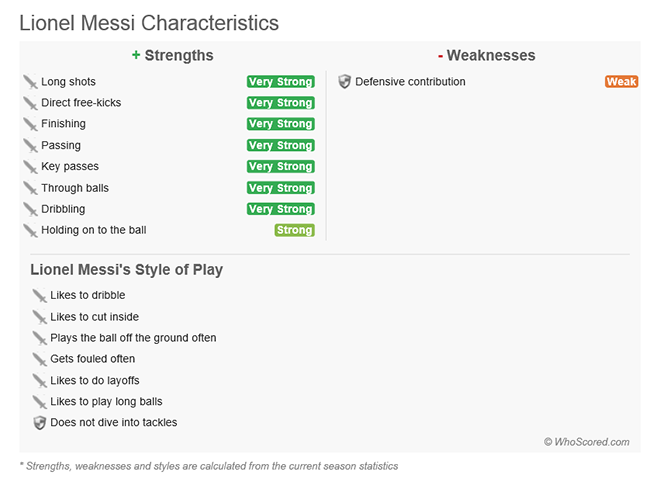Click the shield icon beside Defensive contribution

[x=344, y=82]
